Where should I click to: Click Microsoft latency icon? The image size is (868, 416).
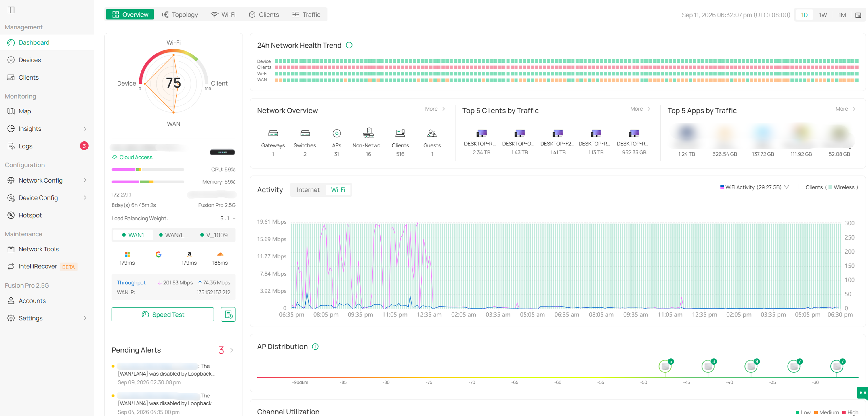click(127, 254)
